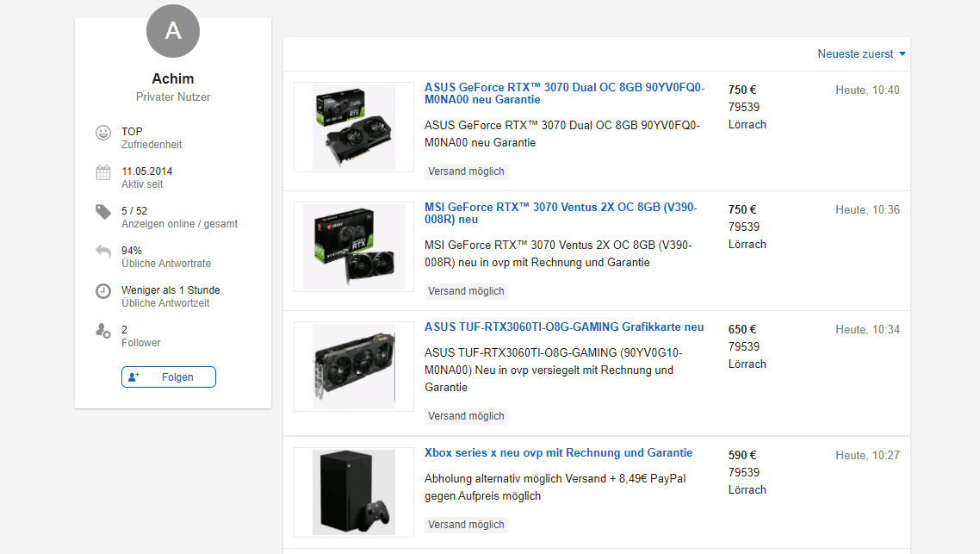The height and width of the screenshot is (554, 980).
Task: Click the 94% Übliche Antwortrate value
Action: 131,251
